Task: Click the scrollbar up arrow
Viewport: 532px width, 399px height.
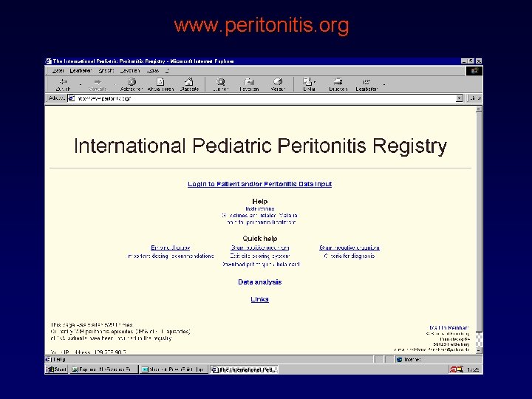Action: pyautogui.click(x=479, y=109)
